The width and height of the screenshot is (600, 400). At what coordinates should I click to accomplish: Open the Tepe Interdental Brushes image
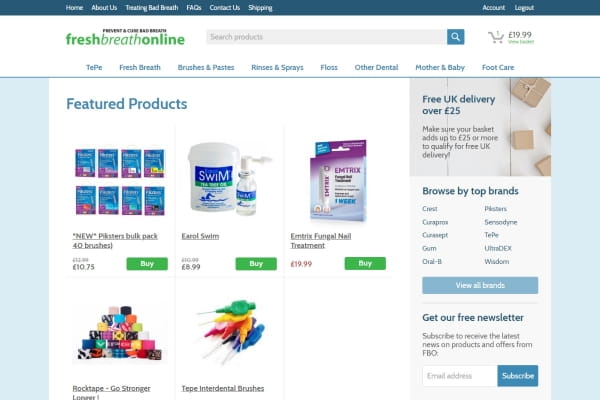click(230, 331)
